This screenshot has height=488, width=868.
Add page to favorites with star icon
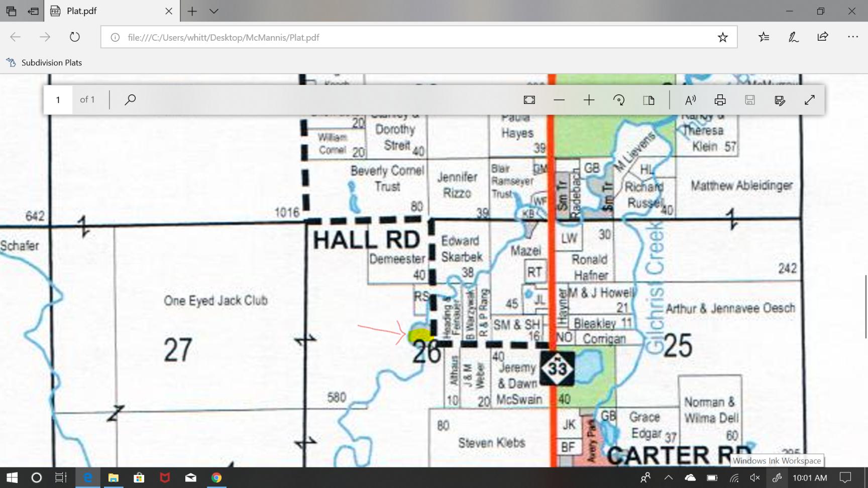(722, 37)
